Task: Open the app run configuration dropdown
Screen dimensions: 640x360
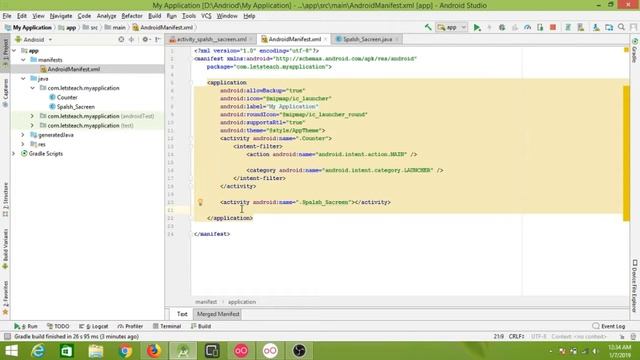Action: coord(451,27)
